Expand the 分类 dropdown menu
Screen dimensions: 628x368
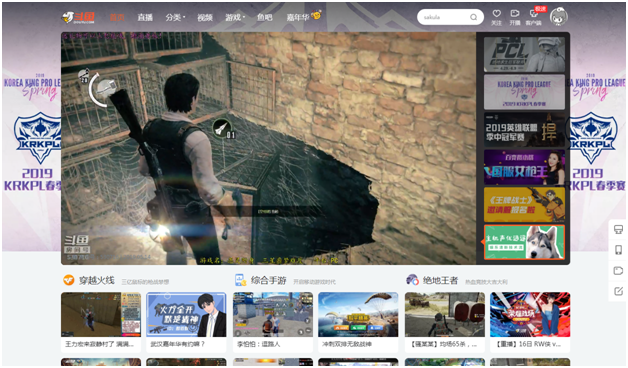pos(175,17)
